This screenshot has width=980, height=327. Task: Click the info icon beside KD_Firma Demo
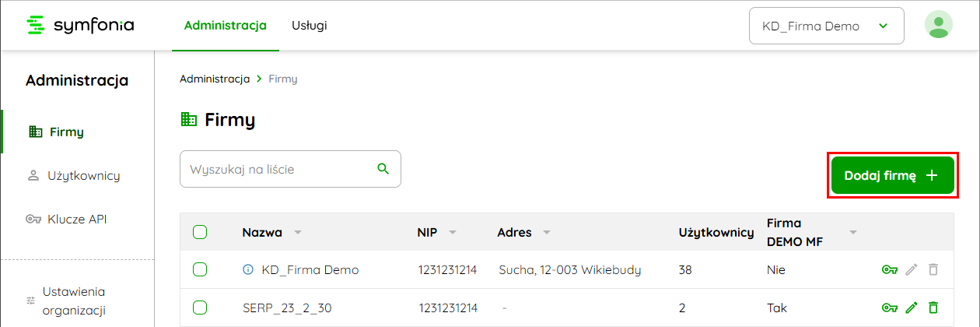click(x=248, y=269)
